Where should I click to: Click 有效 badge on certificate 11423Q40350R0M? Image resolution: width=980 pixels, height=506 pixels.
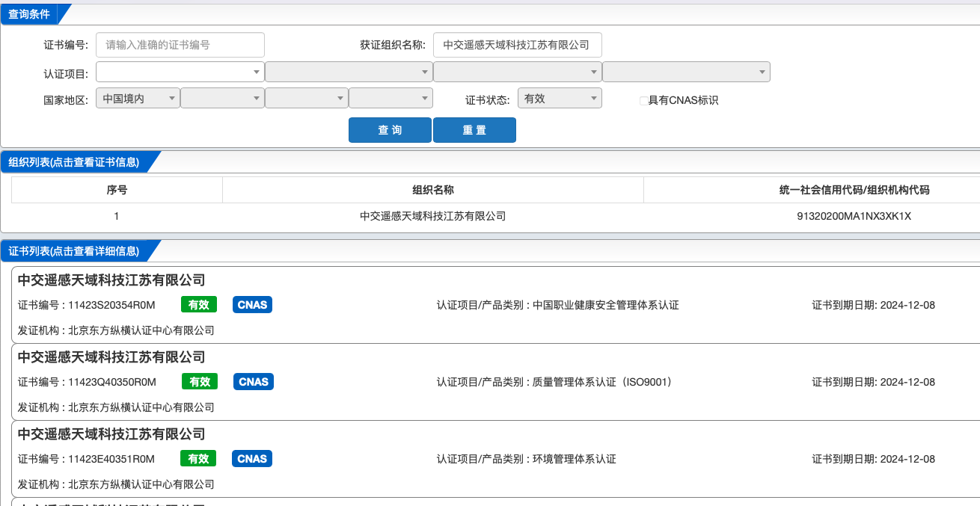pos(200,382)
